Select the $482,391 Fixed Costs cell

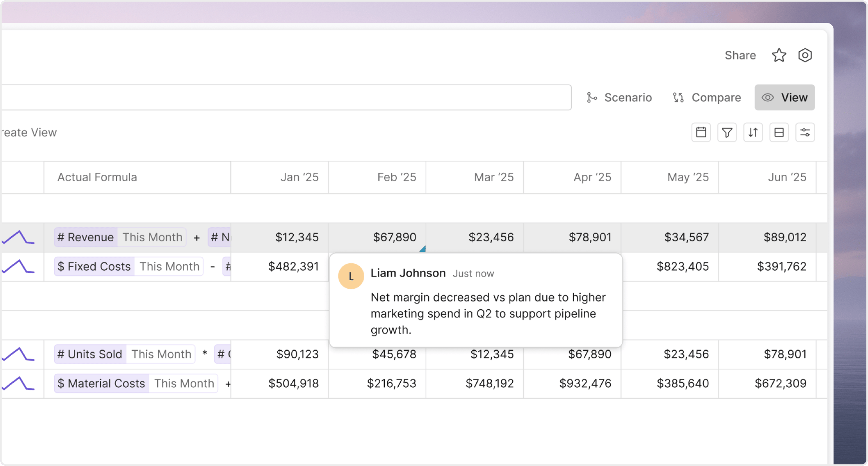click(x=280, y=267)
